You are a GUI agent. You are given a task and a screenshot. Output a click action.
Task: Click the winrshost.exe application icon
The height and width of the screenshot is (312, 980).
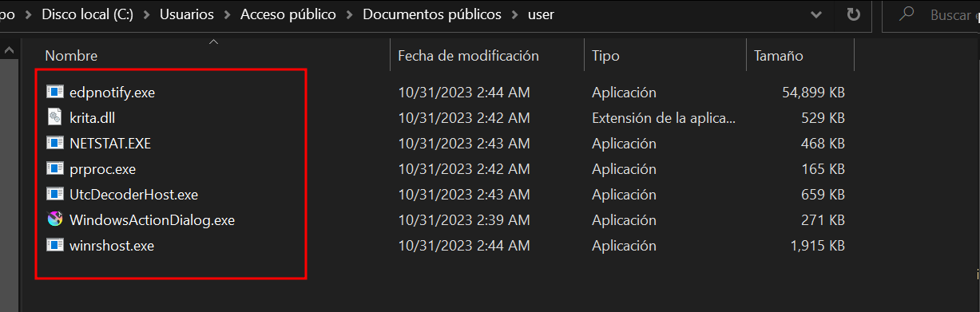tap(54, 246)
